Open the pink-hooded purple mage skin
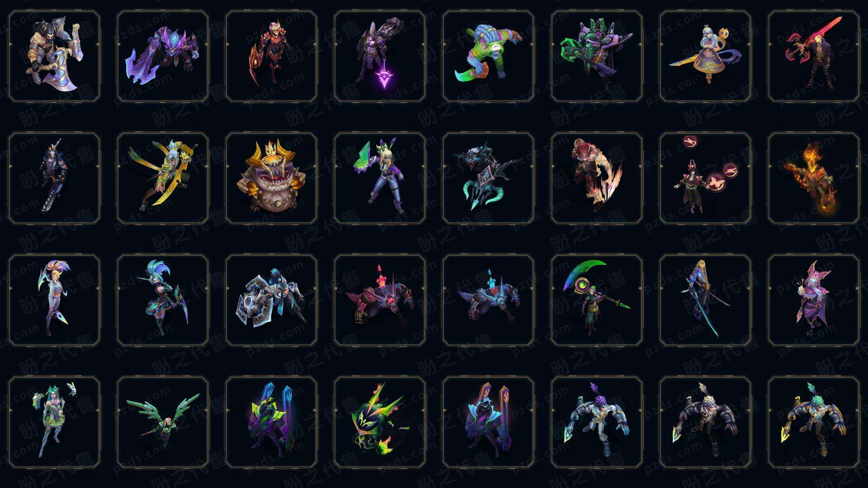Screen dimensions: 868x488 pyautogui.click(x=814, y=300)
